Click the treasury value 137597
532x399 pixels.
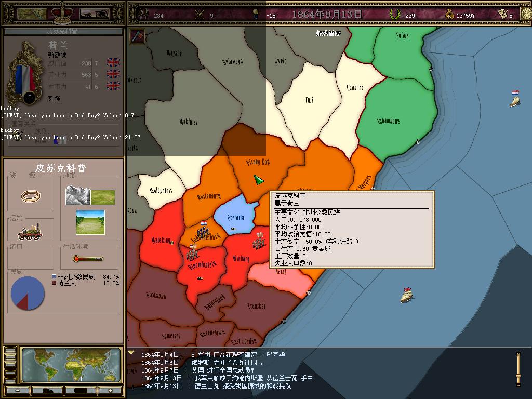(465, 16)
